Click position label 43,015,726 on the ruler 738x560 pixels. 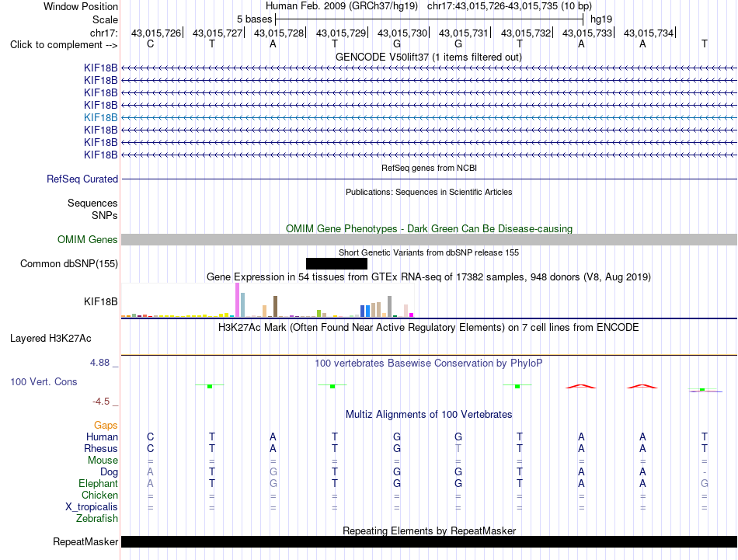click(x=156, y=33)
